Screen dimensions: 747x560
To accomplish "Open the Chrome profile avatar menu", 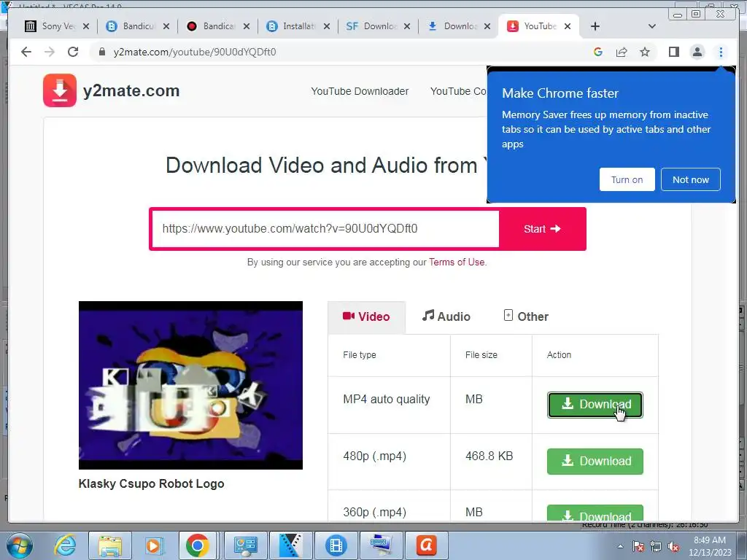I will point(697,52).
